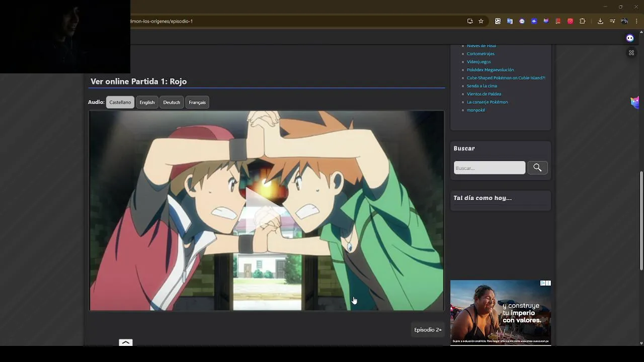The width and height of the screenshot is (644, 362).
Task: Switch audio to English
Action: pos(147,102)
